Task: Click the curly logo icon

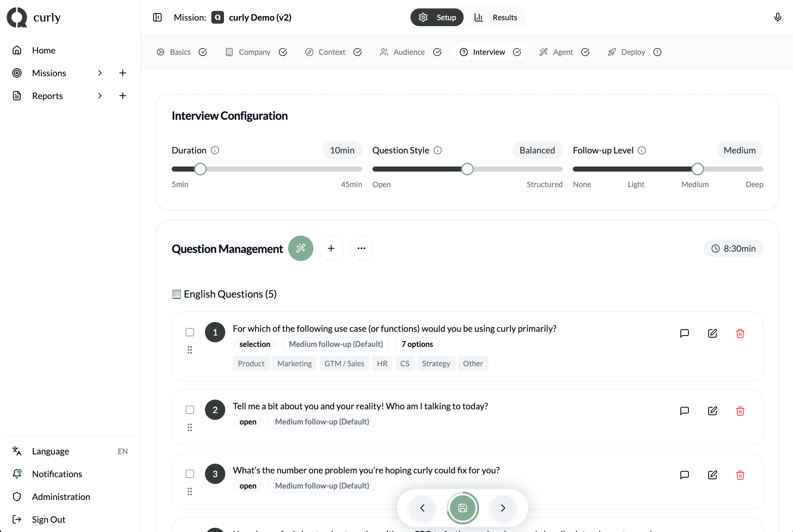Action: [17, 17]
